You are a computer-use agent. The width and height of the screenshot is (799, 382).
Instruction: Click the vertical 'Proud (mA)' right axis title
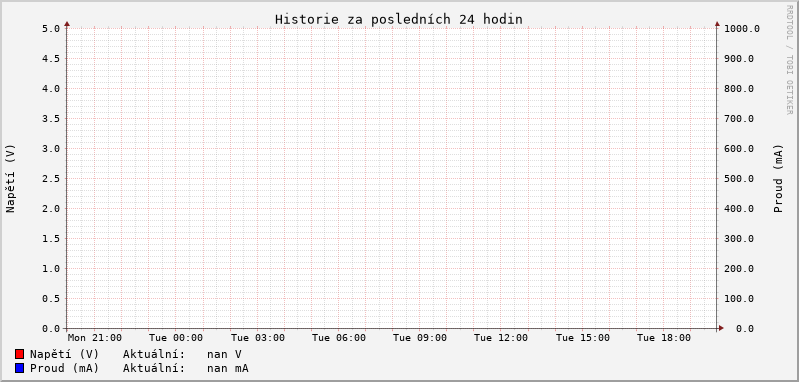coord(778,178)
